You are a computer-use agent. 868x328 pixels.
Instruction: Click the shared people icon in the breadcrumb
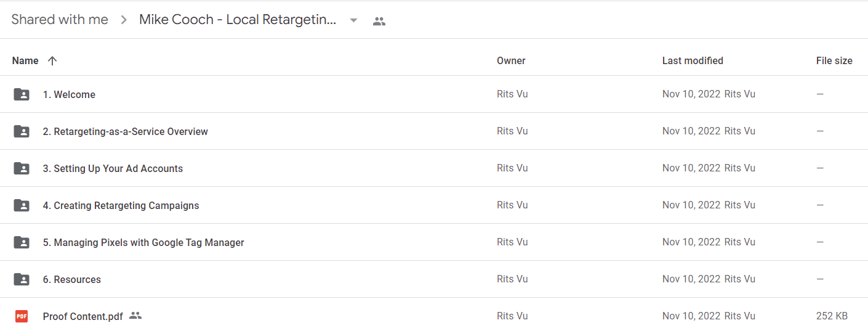point(379,21)
